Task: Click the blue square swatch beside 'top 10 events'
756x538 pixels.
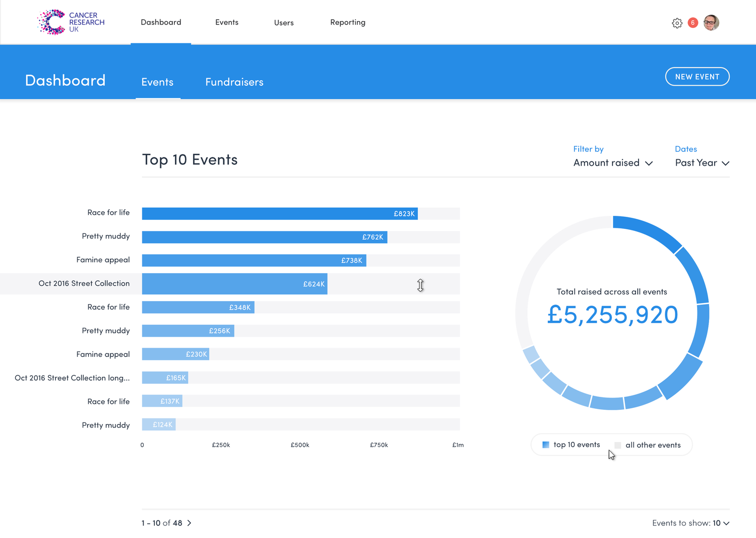Action: [545, 444]
